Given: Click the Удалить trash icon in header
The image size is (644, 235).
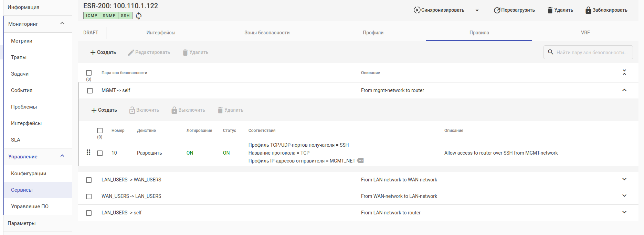Looking at the screenshot, I should 550,10.
